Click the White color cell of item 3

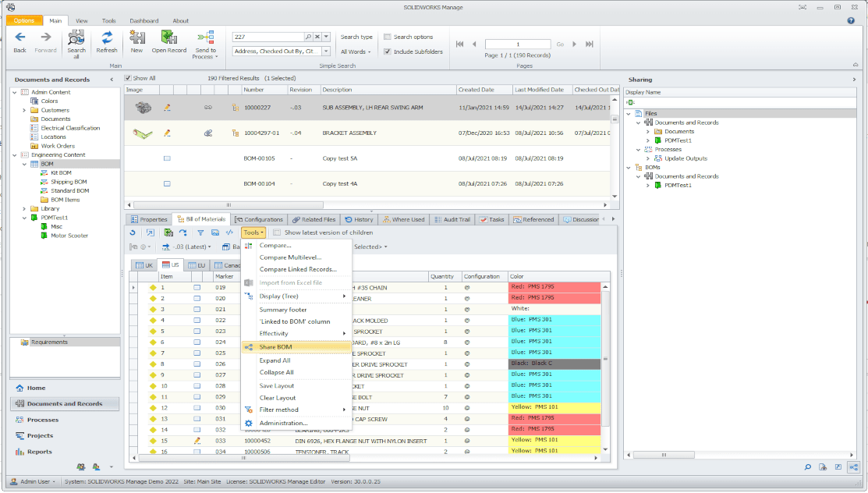tap(554, 309)
